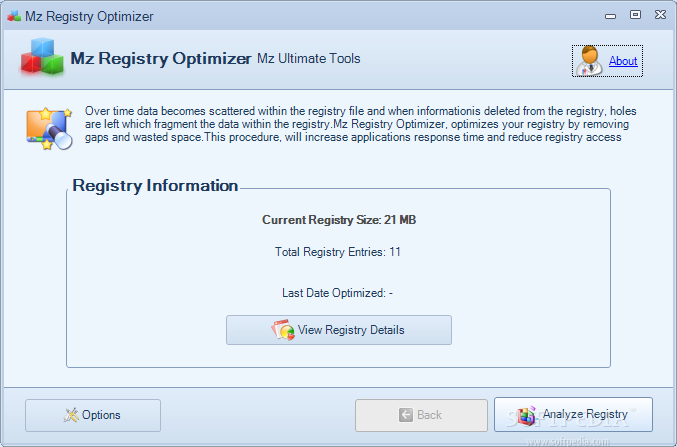
Task: Click the cubes icon on Analyze Registry
Action: pos(526,415)
